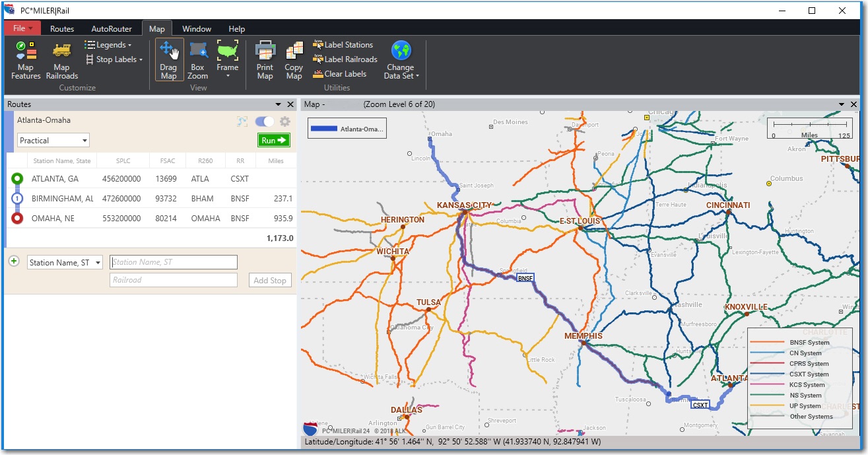Open the File menu
This screenshot has height=455, width=868.
(22, 28)
